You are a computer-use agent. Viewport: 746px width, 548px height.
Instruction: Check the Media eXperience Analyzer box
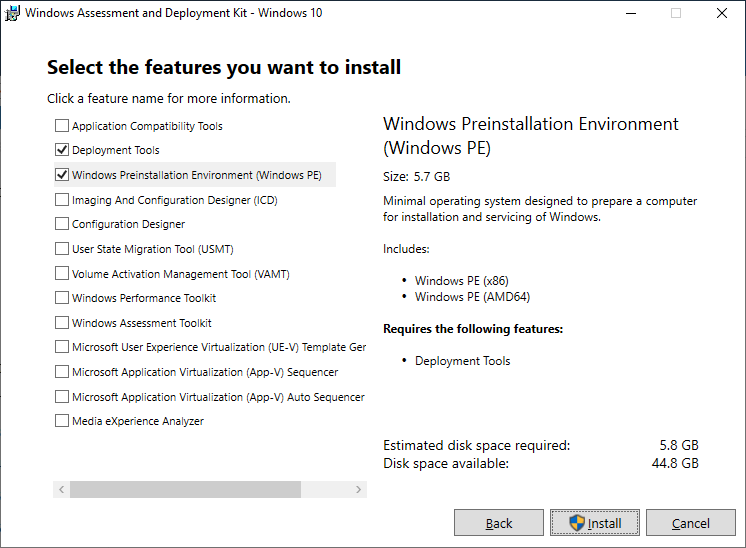point(62,421)
